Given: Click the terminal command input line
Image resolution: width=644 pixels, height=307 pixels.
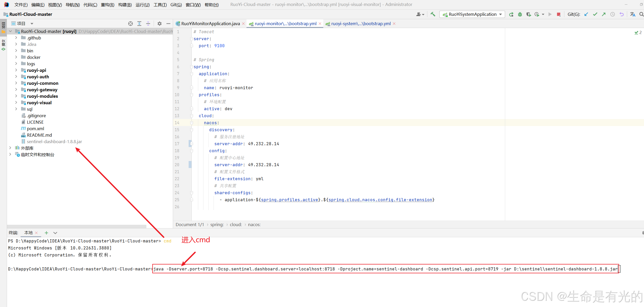Looking at the screenshot, I should [386, 269].
